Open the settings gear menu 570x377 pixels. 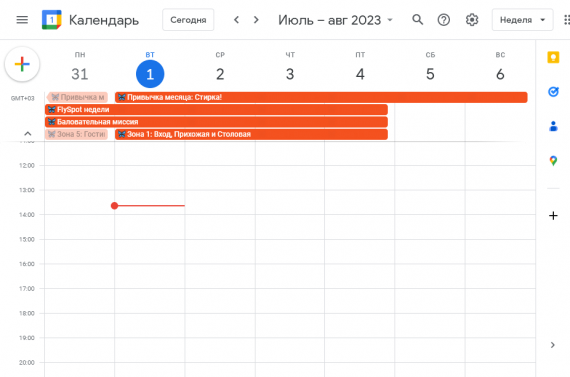click(x=472, y=20)
